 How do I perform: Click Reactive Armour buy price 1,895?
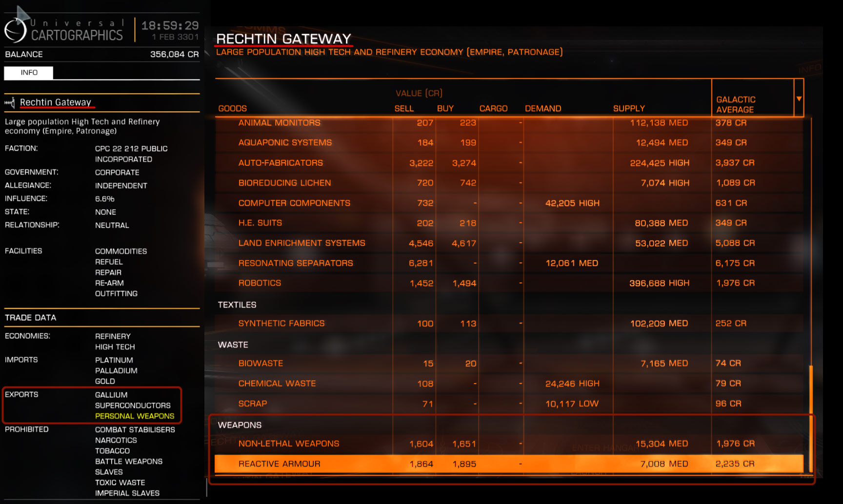click(464, 464)
